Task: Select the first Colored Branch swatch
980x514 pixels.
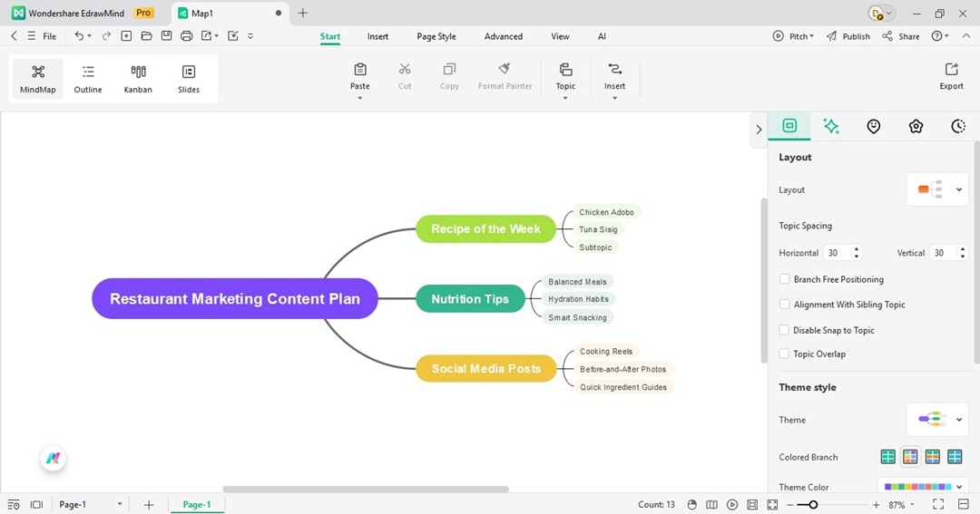Action: pyautogui.click(x=887, y=457)
